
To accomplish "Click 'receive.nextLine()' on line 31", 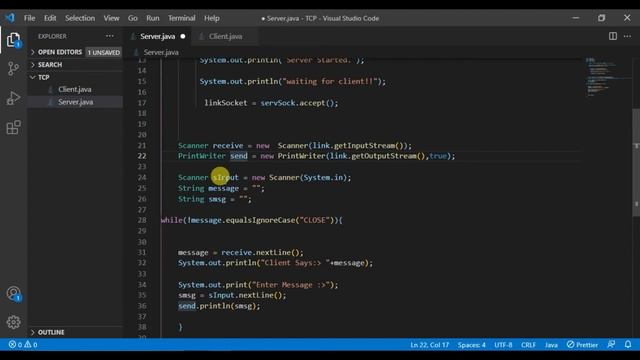I will pyautogui.click(x=262, y=252).
